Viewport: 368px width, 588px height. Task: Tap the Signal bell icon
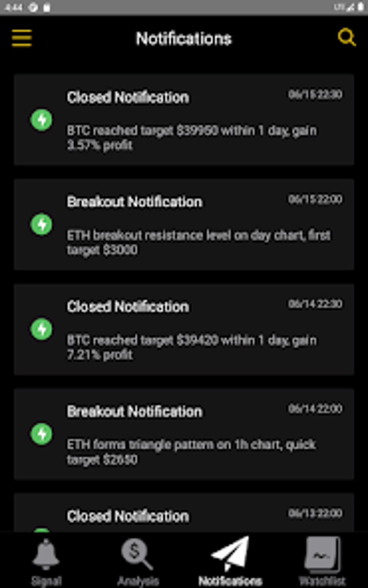[x=46, y=554]
